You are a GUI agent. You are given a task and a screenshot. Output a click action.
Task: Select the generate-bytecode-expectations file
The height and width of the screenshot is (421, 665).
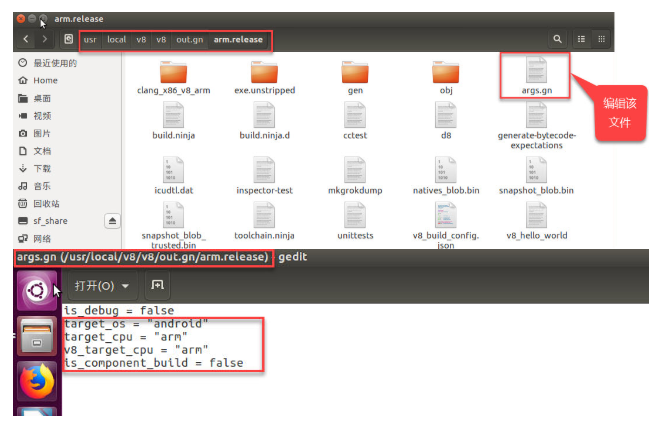point(536,126)
